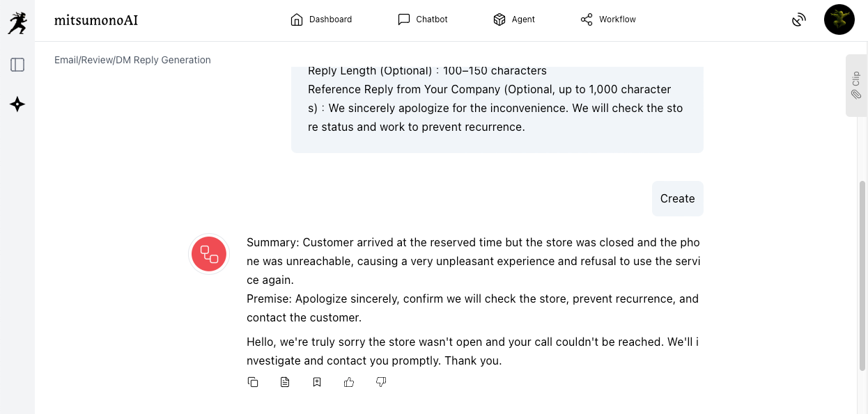
Task: Click the sparkle icon in the sidebar
Action: coord(17,104)
